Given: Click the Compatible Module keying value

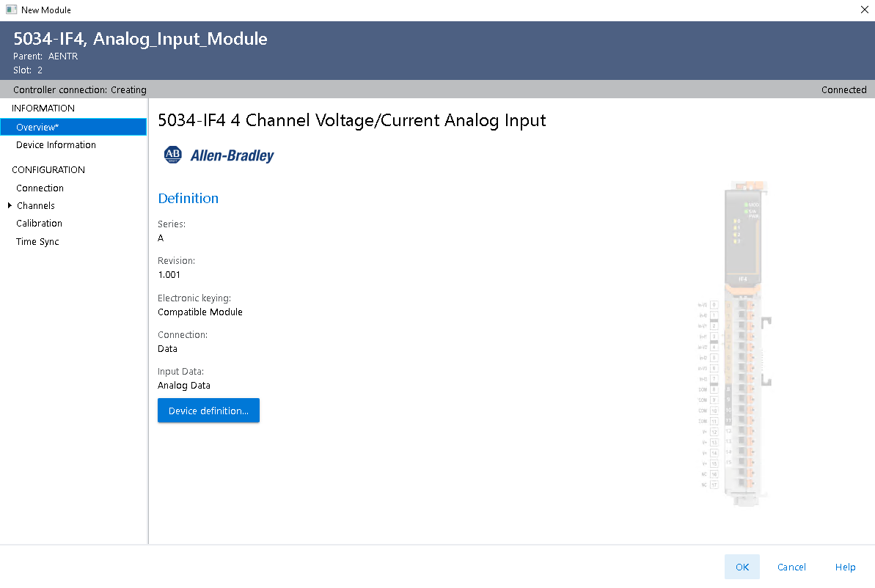Looking at the screenshot, I should click(x=199, y=312).
